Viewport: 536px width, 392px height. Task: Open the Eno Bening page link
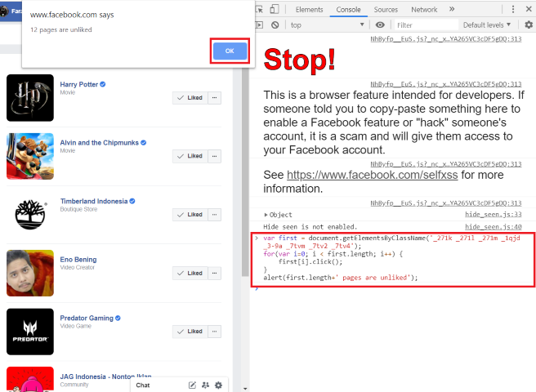pos(78,260)
